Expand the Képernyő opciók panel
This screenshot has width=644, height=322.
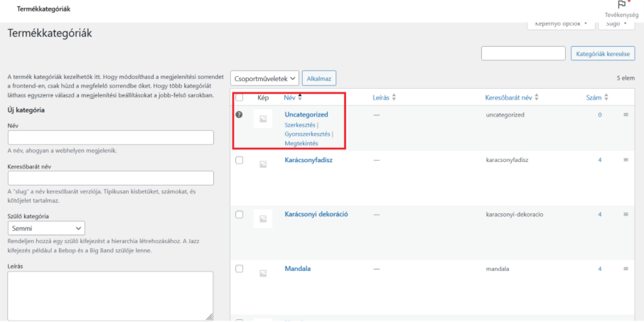pyautogui.click(x=560, y=24)
